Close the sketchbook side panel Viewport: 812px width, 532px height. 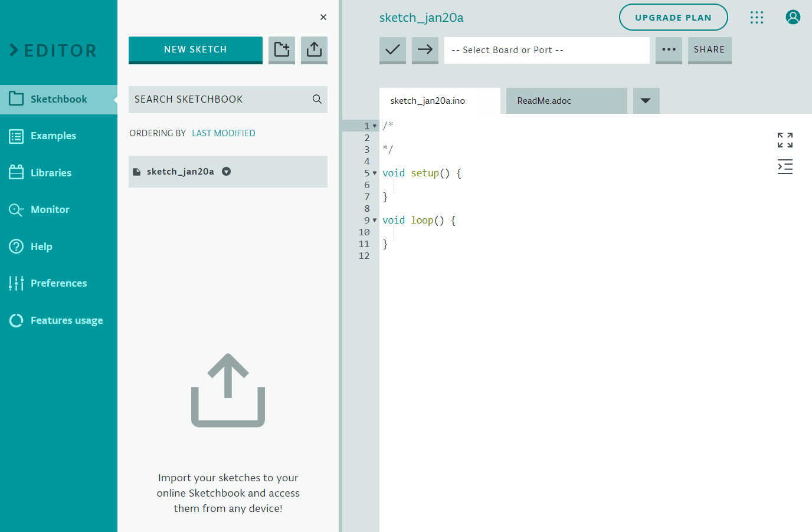323,17
